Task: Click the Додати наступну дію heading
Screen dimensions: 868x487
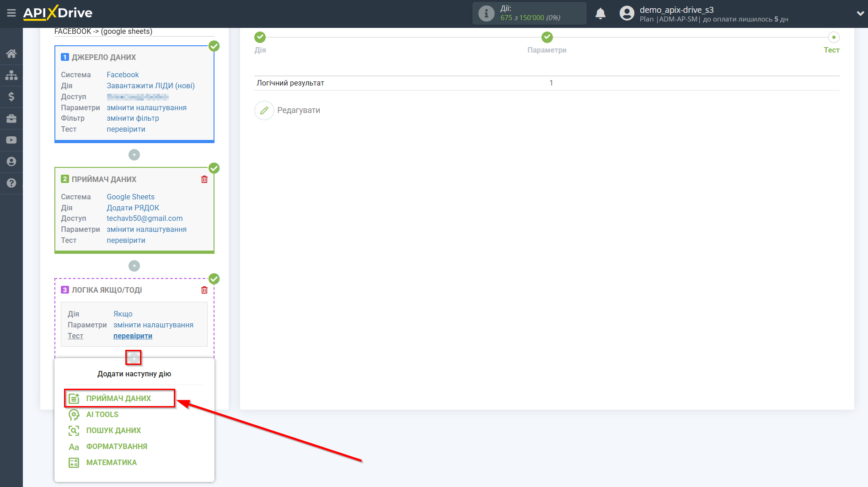Action: point(134,374)
